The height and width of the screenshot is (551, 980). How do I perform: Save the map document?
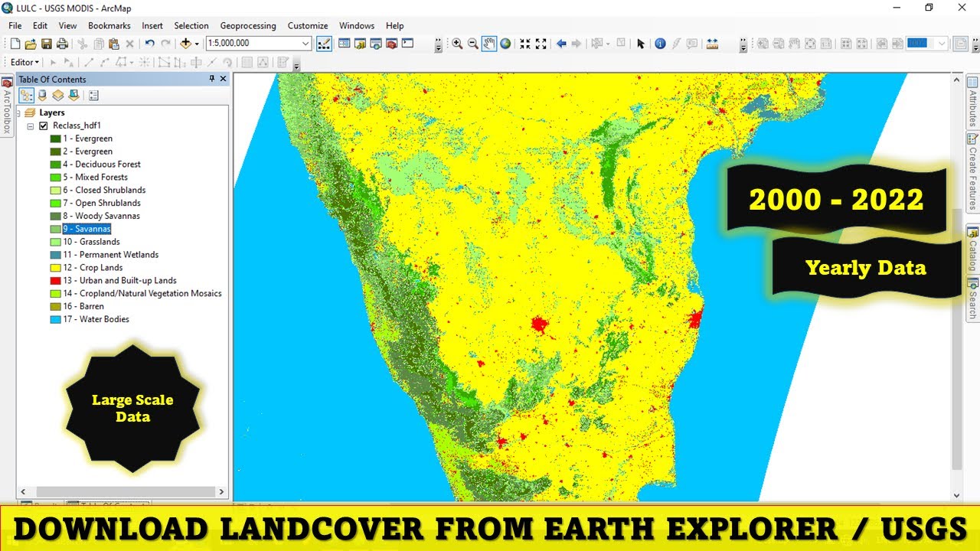pos(47,44)
